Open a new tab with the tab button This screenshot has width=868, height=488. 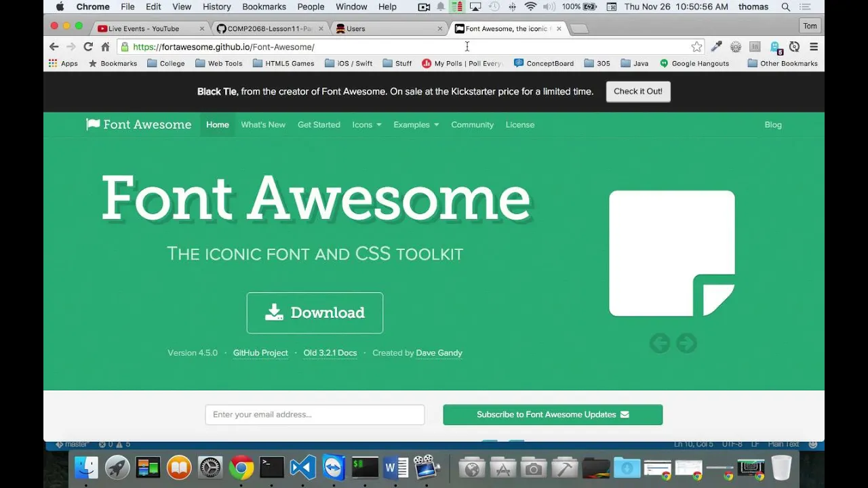click(578, 28)
